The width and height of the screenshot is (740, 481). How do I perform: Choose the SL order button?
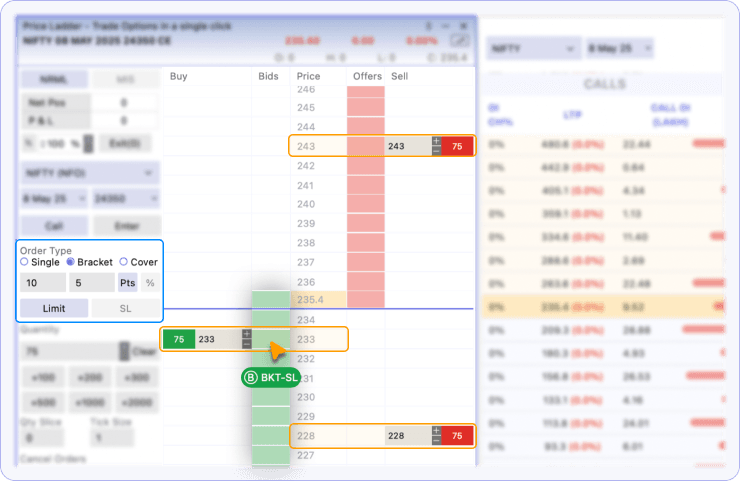click(x=126, y=308)
